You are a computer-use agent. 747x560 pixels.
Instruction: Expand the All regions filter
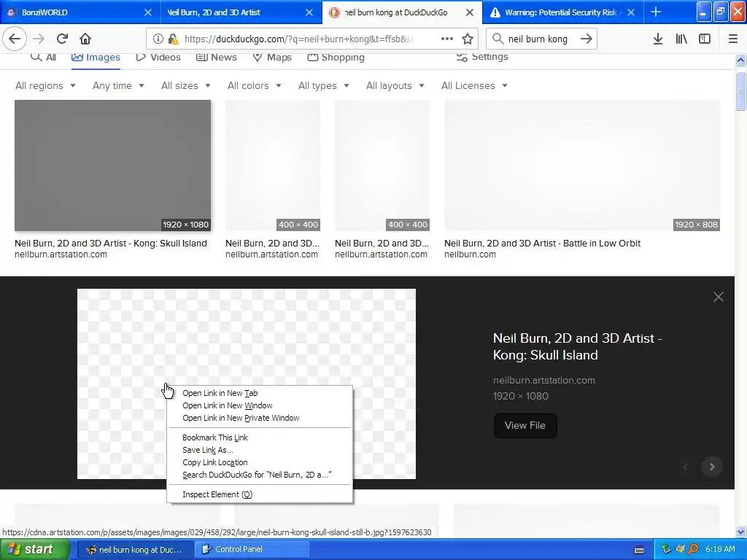45,86
